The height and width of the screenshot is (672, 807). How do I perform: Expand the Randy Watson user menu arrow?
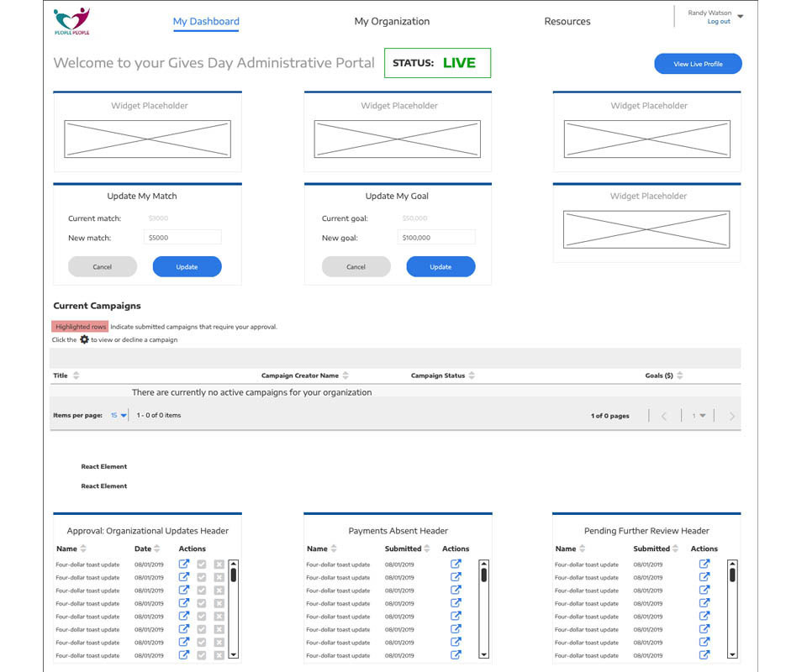pyautogui.click(x=740, y=17)
